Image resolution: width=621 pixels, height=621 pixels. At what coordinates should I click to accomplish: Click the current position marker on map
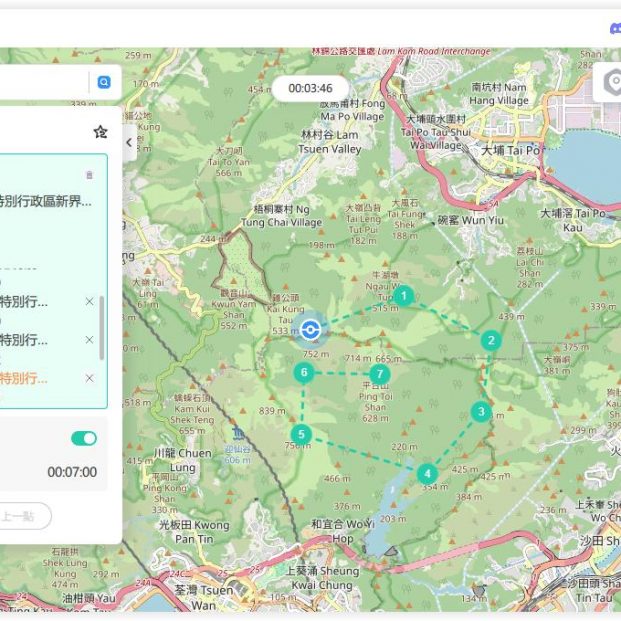coord(311,329)
